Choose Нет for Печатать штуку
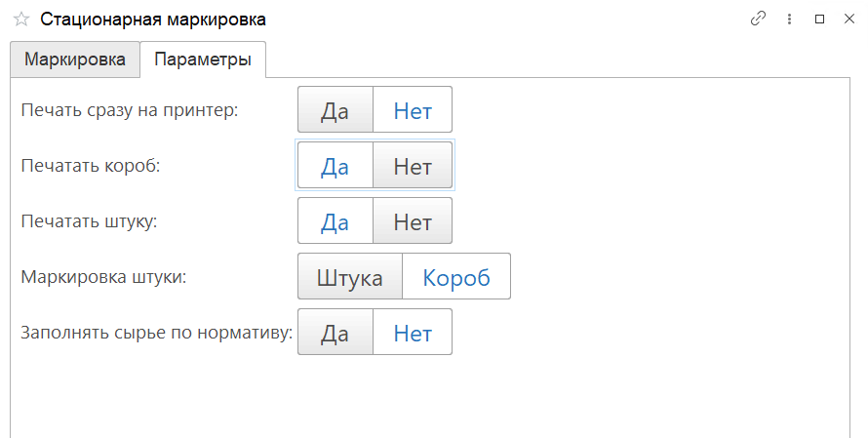 point(413,221)
